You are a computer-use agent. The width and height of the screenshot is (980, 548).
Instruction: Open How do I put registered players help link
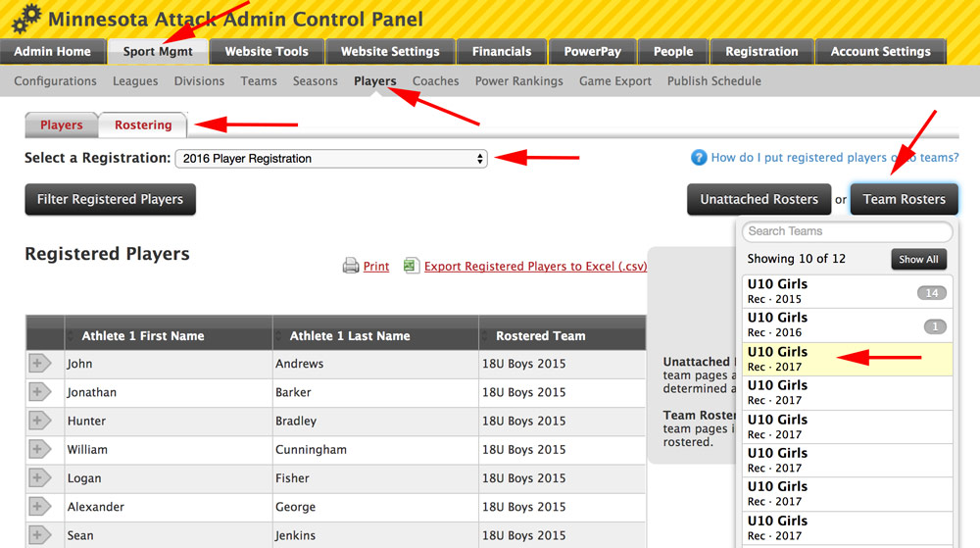[835, 158]
